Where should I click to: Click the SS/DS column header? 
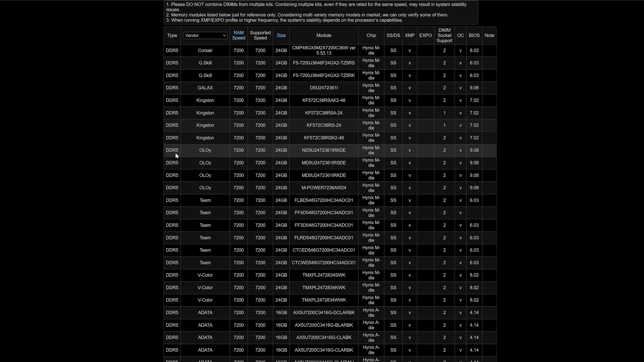click(393, 36)
